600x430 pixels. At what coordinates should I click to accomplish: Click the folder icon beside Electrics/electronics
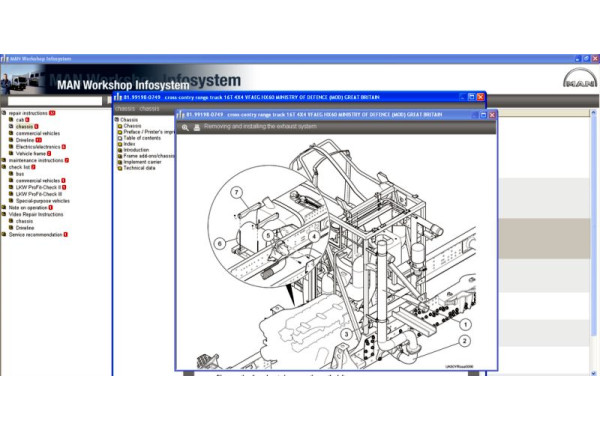11,147
